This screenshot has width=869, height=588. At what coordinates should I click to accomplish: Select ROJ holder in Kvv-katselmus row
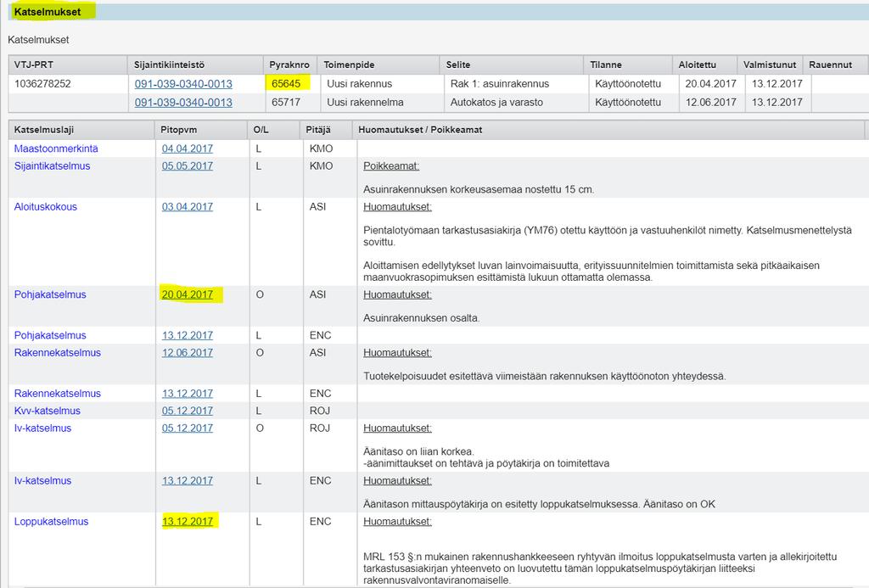tap(320, 411)
